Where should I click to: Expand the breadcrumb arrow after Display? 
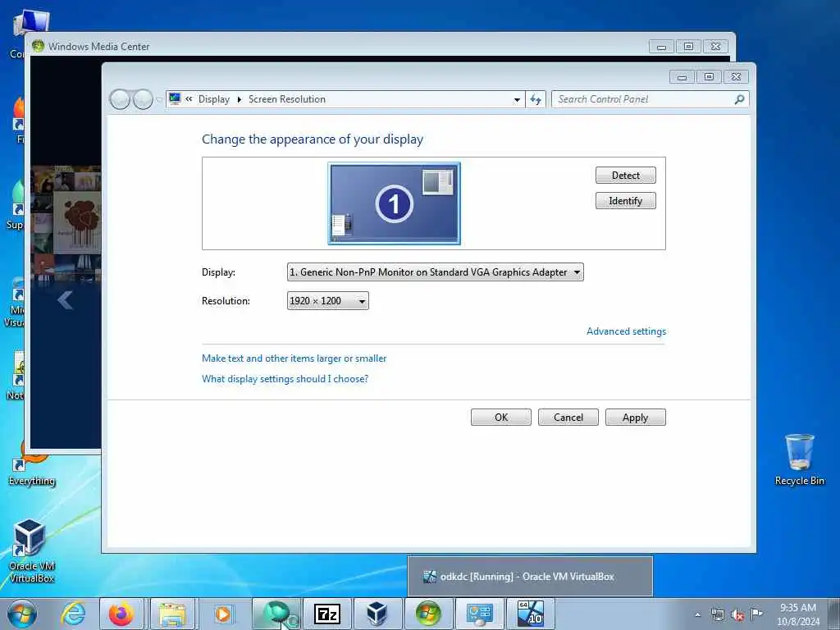click(240, 99)
